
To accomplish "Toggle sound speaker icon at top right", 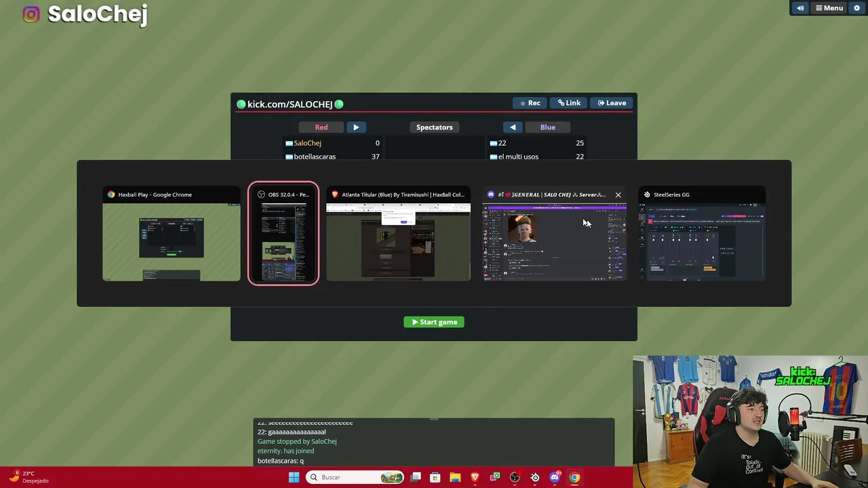I will pos(800,8).
